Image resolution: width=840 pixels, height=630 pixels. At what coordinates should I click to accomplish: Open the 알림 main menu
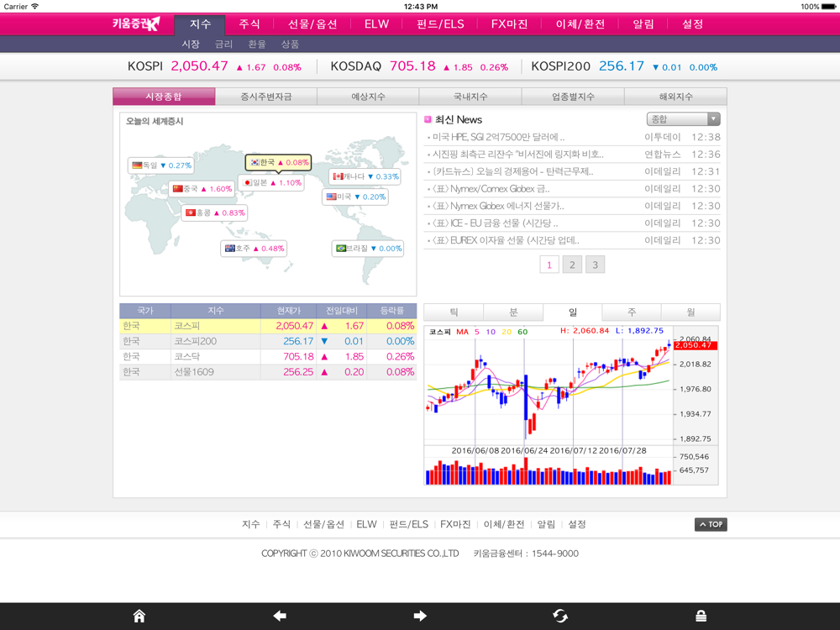click(x=643, y=24)
